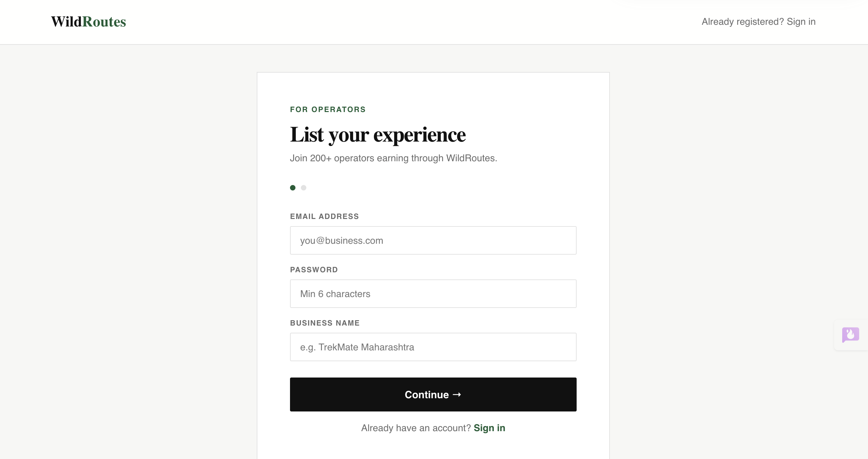Click the 'you@business.com' placeholder text

[x=342, y=240]
